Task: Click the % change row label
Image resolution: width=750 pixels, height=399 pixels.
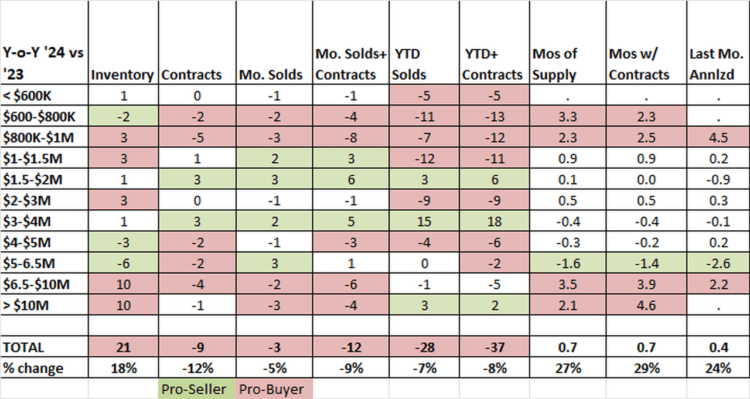Action: (44, 368)
